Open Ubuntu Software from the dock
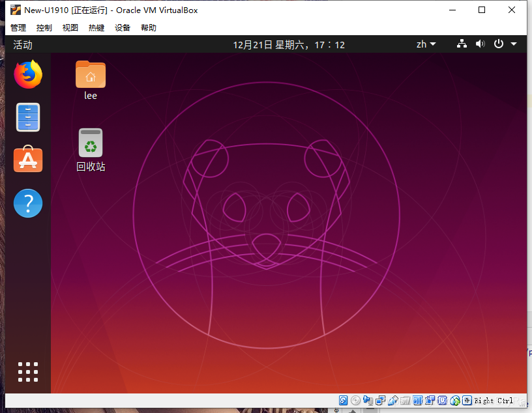The image size is (532, 413). pos(27,160)
